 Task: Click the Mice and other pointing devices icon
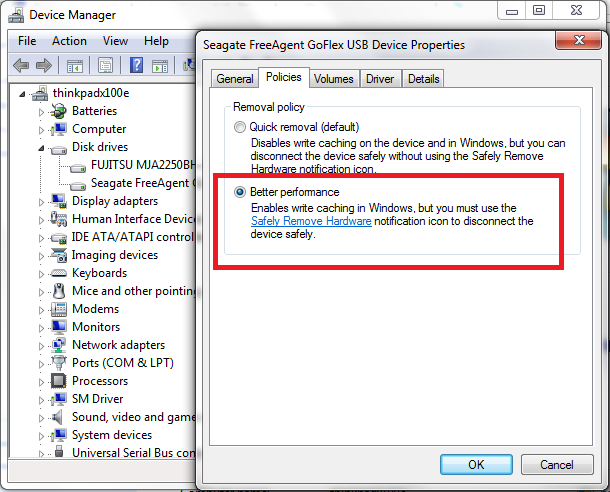[59, 291]
